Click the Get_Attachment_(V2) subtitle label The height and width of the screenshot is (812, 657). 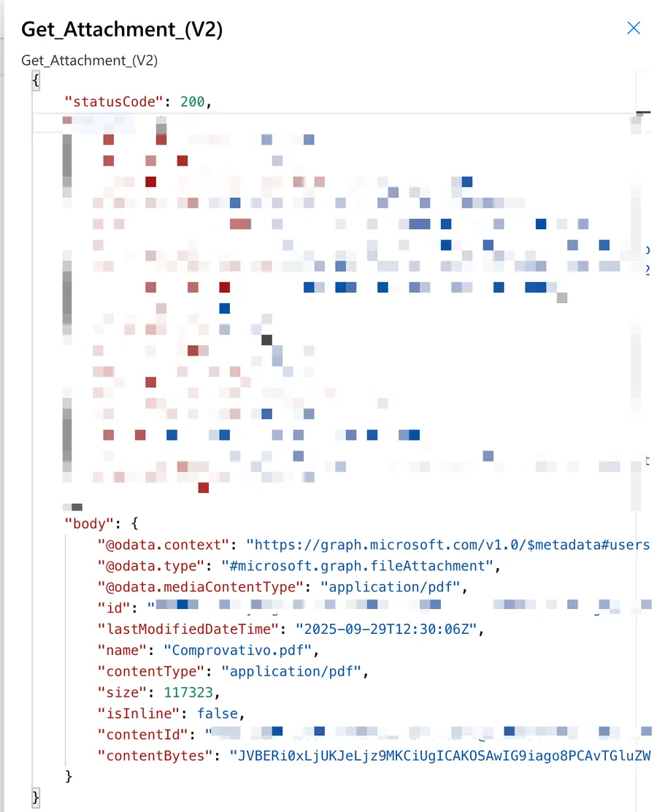(90, 60)
